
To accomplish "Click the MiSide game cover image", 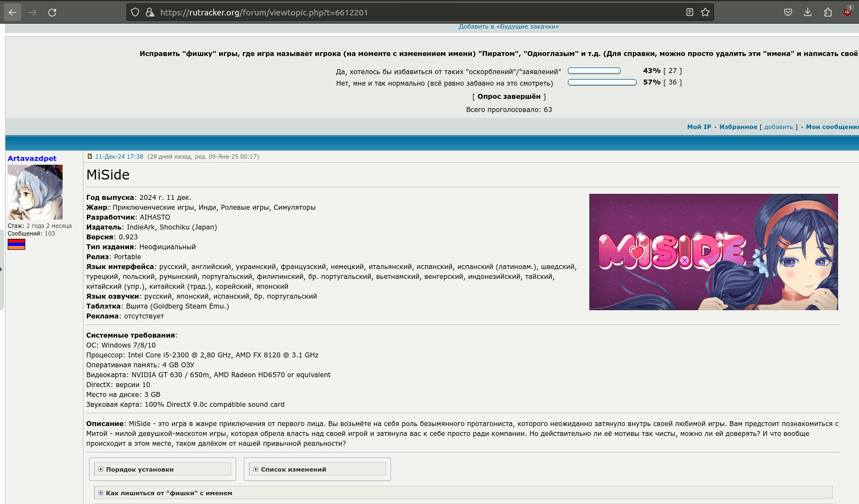I will 713,252.
